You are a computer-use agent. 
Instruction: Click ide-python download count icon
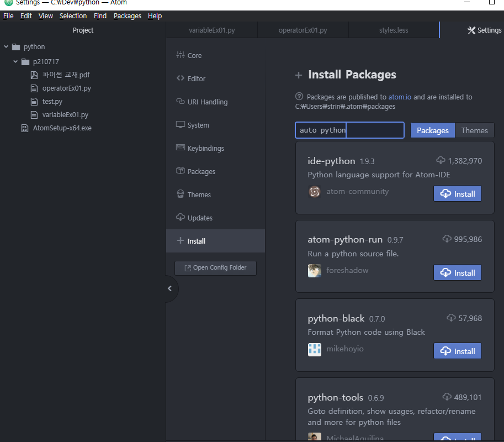(441, 160)
